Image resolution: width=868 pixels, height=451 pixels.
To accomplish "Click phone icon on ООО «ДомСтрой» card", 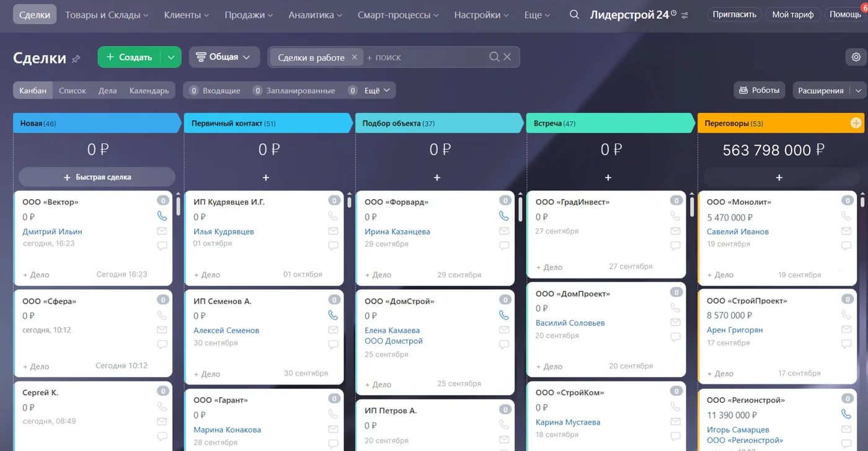I will (504, 315).
